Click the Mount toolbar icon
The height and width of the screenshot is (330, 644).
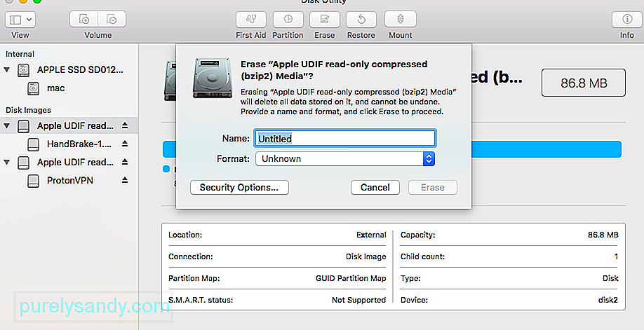coord(401,20)
